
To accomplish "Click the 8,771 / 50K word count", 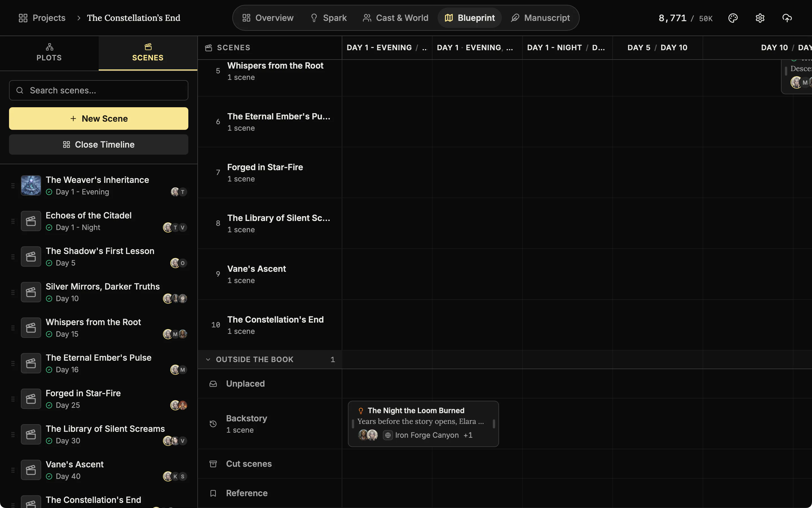I will (685, 18).
